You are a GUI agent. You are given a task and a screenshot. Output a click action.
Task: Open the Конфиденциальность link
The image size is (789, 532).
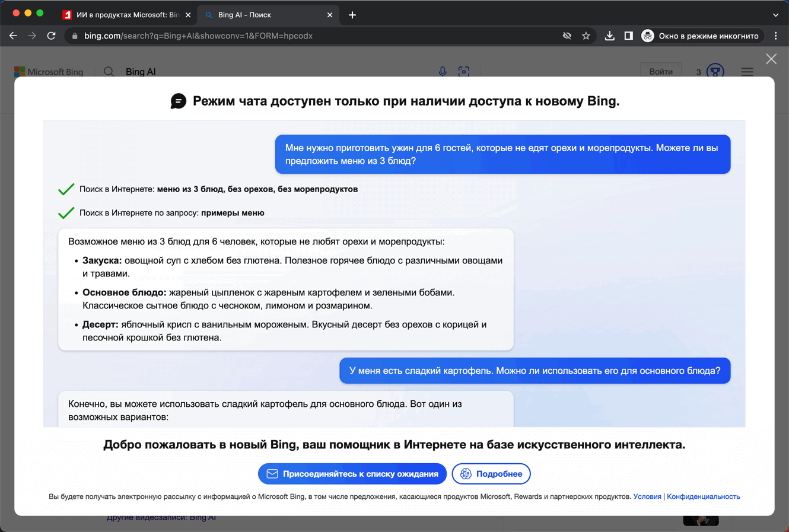(704, 497)
